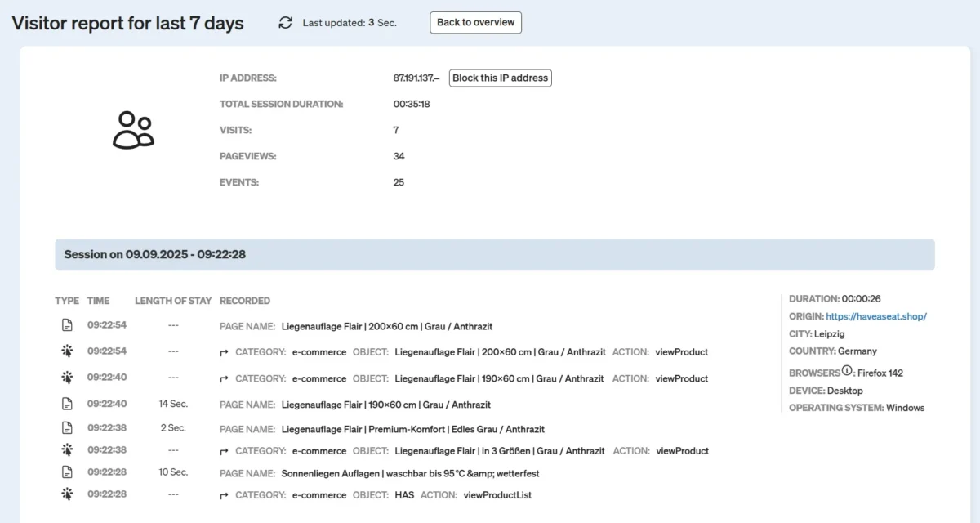
Task: Click page icon for Sonnenliegen Auflagen row
Action: (67, 472)
